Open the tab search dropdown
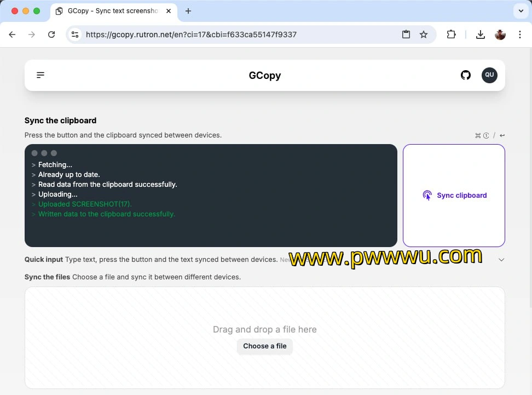 click(x=521, y=11)
